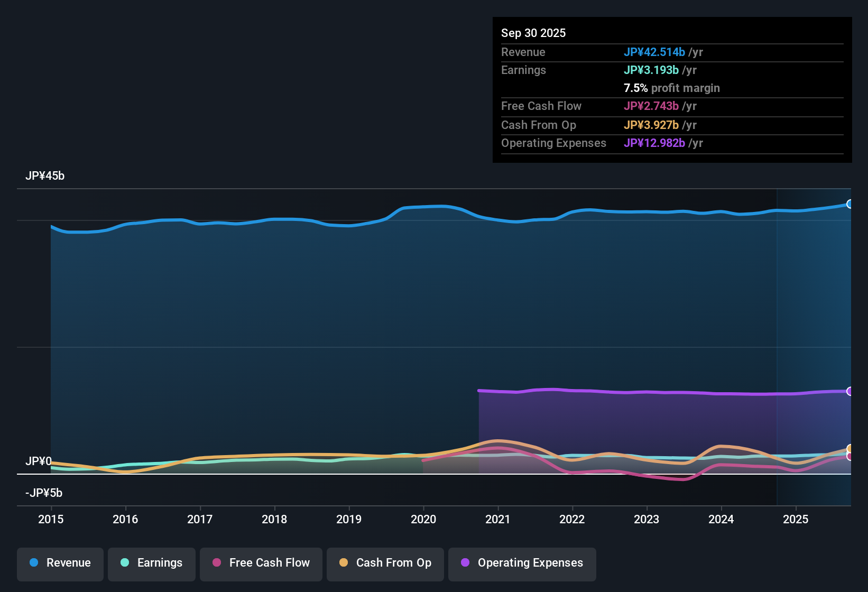Click the teal Earnings legend dot icon
The height and width of the screenshot is (592, 868).
click(125, 563)
